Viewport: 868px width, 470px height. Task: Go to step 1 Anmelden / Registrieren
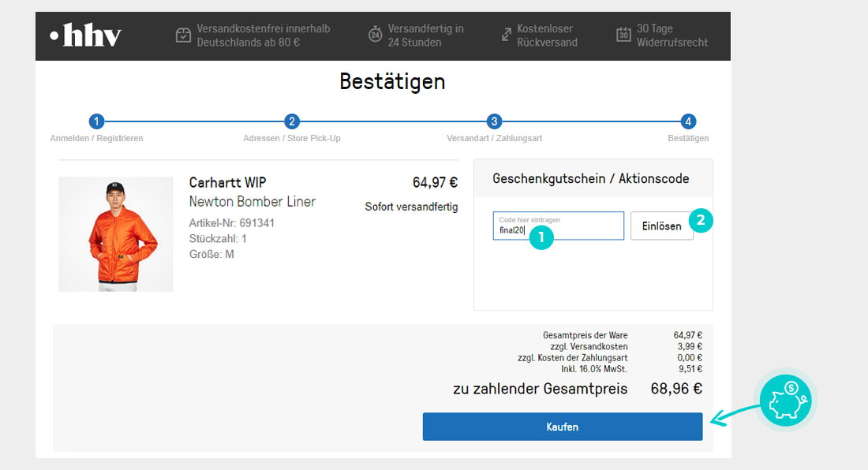pyautogui.click(x=96, y=121)
